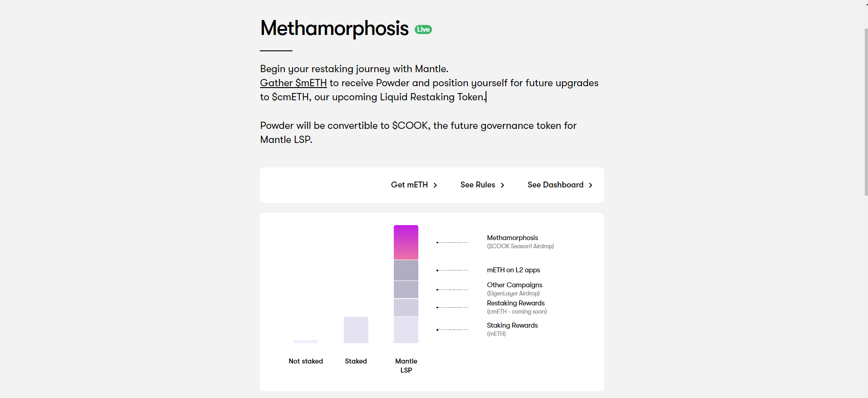Screen dimensions: 868x398
Task: Click the chevron arrow beside Get mETH
Action: click(435, 185)
